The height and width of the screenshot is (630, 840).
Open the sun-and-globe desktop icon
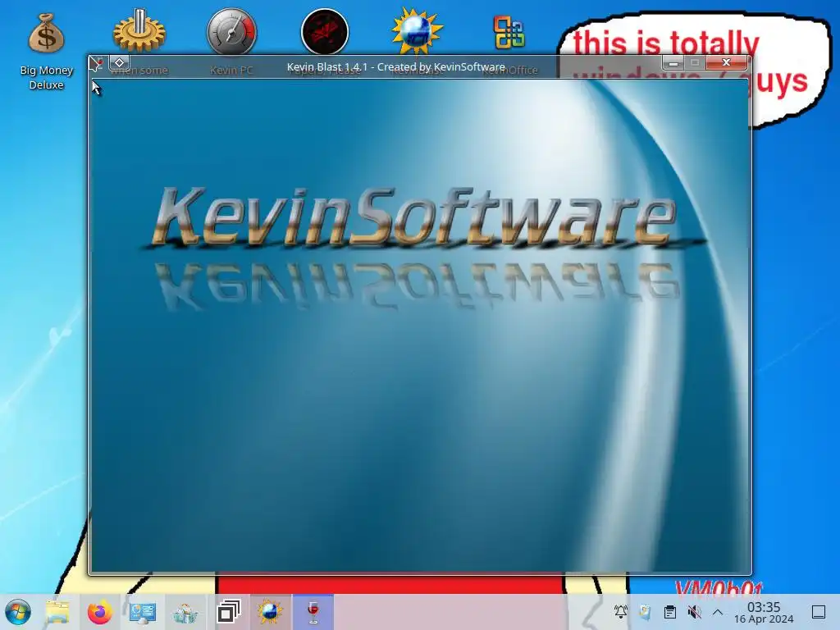(417, 31)
